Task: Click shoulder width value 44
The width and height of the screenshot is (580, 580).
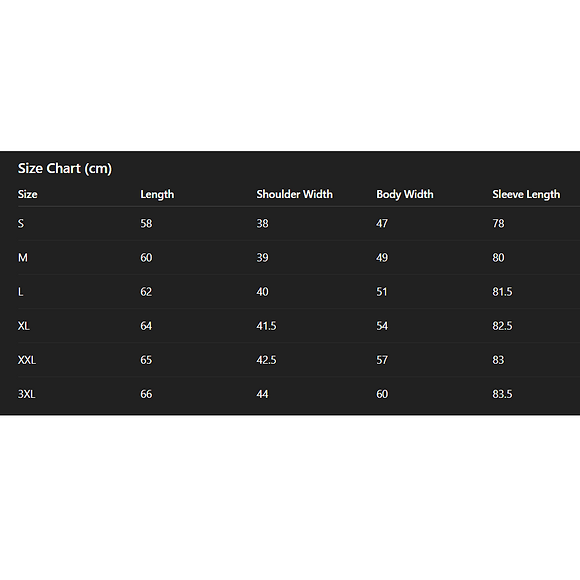Action: 262,394
